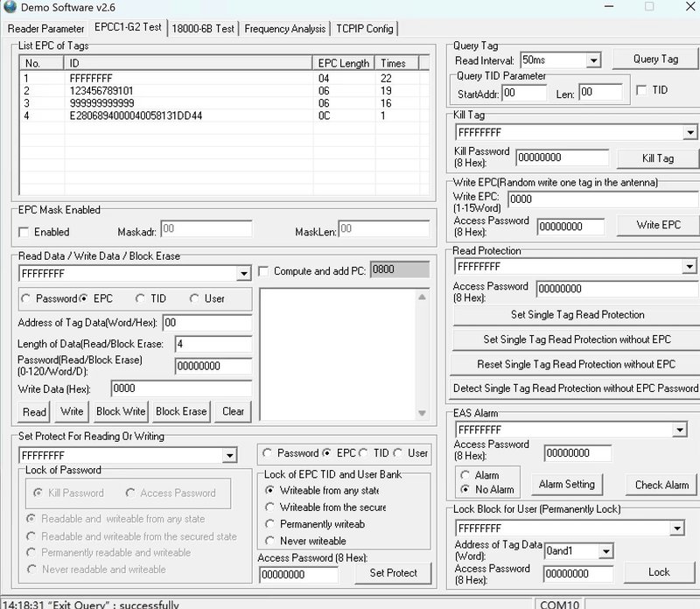The height and width of the screenshot is (609, 700).
Task: Click the scroll-down arrow in data output box
Action: pyautogui.click(x=422, y=413)
